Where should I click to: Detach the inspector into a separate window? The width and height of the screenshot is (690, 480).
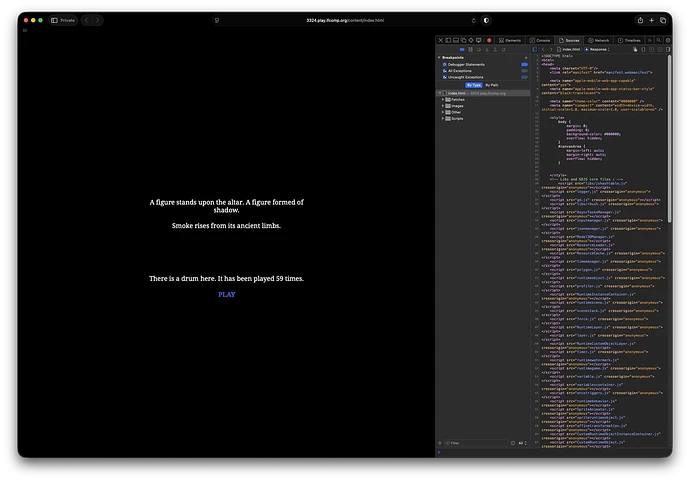[463, 40]
